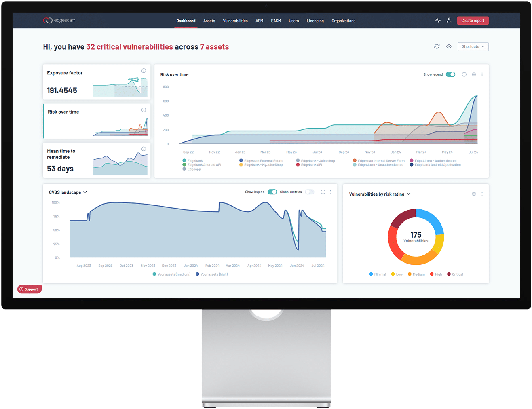Viewport: 532px width, 409px height.
Task: Toggle Edgebank API legend entry
Action: 309,165
